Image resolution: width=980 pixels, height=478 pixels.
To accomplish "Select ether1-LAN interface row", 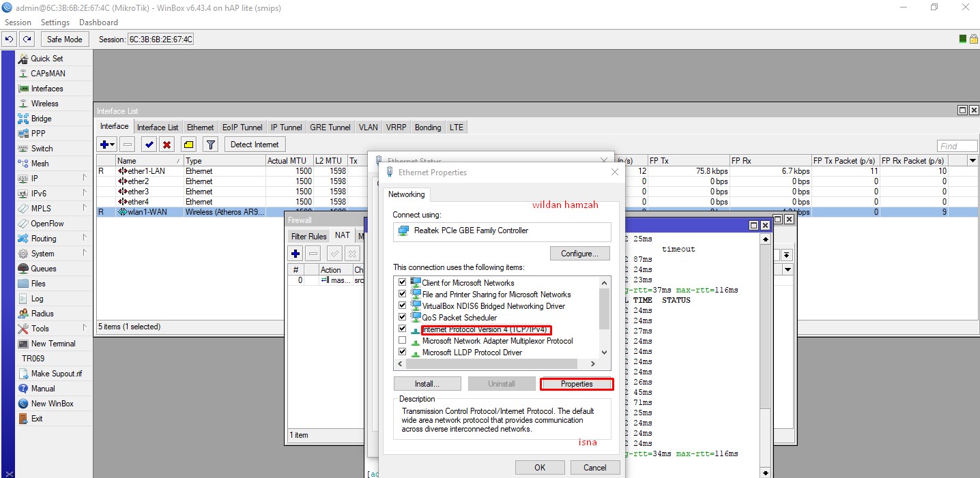I will coord(537,171).
